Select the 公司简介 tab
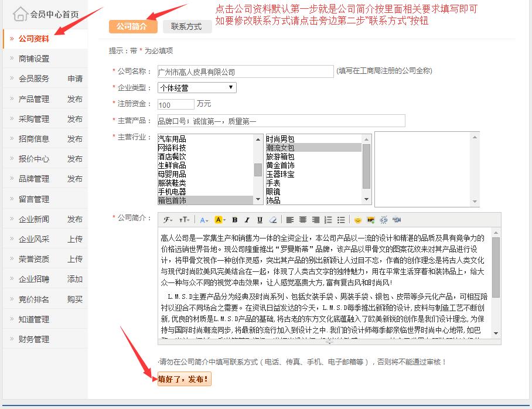The height and width of the screenshot is (409, 532). (x=132, y=26)
